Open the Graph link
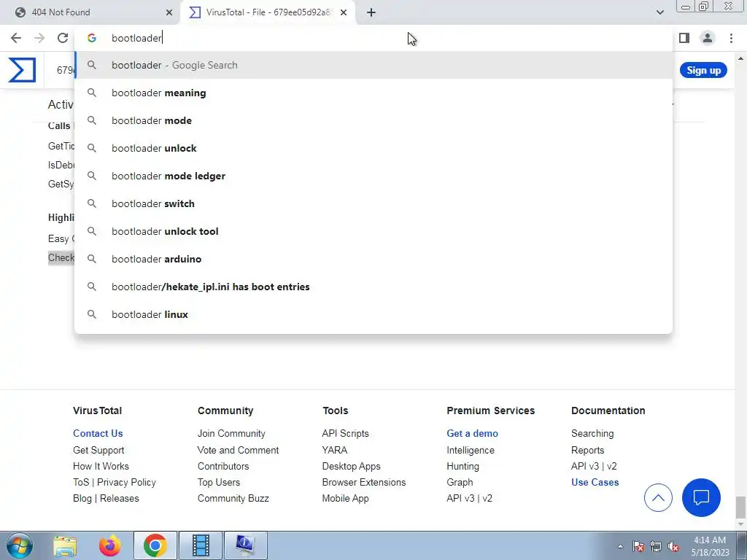 point(460,483)
